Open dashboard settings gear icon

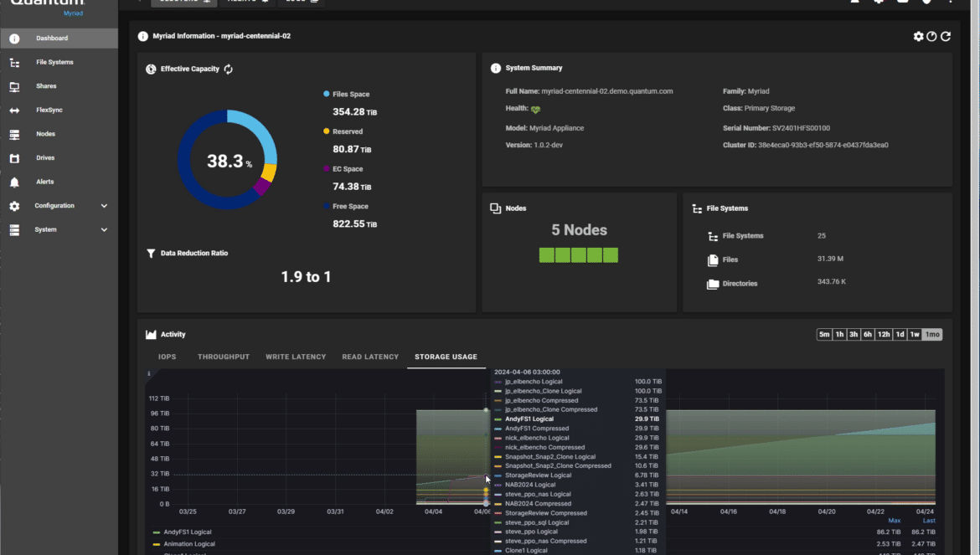918,36
